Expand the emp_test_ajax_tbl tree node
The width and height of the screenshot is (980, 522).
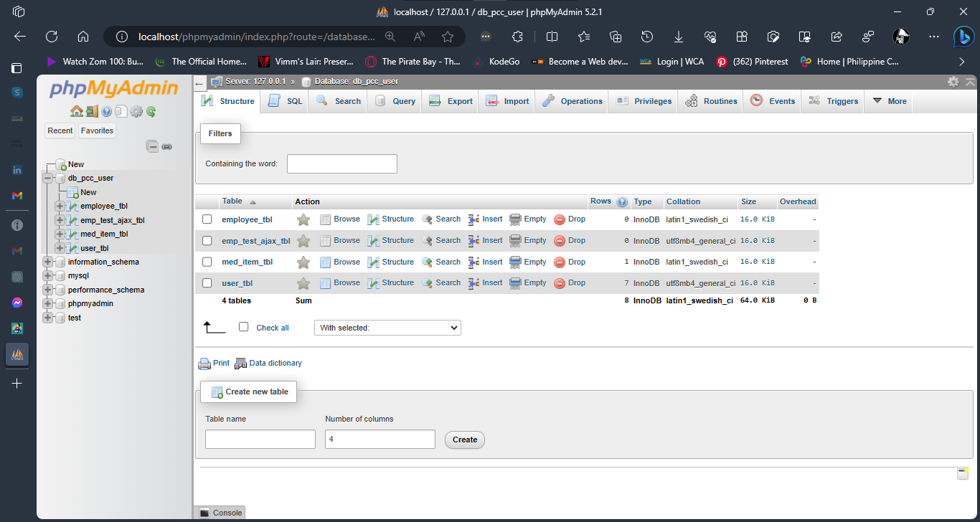[x=60, y=220]
